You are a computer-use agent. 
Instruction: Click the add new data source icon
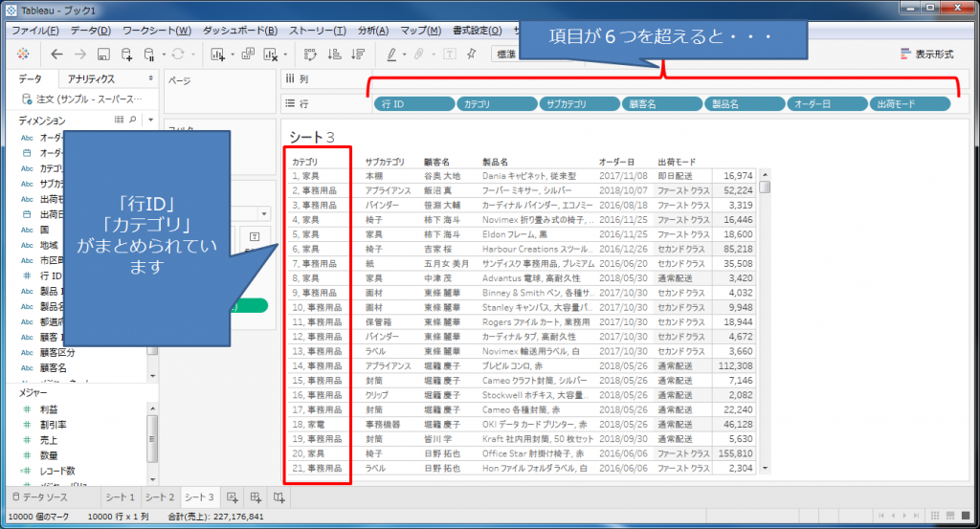click(x=126, y=54)
